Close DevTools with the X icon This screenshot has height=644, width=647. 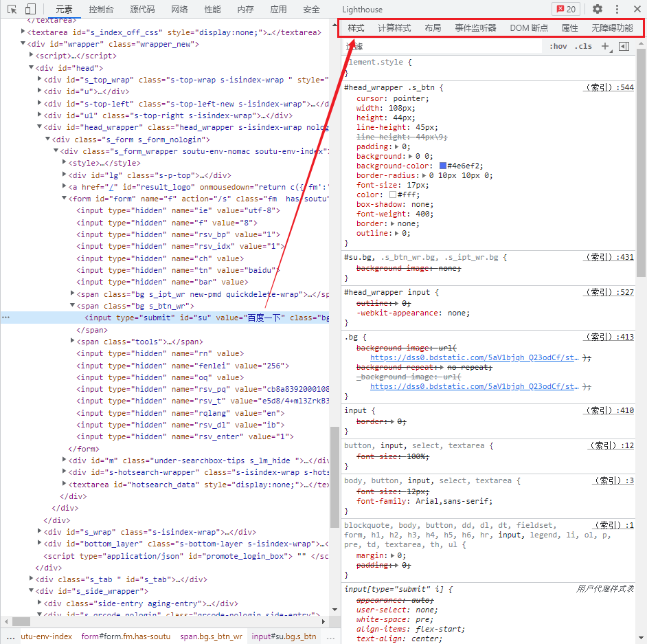(x=637, y=9)
